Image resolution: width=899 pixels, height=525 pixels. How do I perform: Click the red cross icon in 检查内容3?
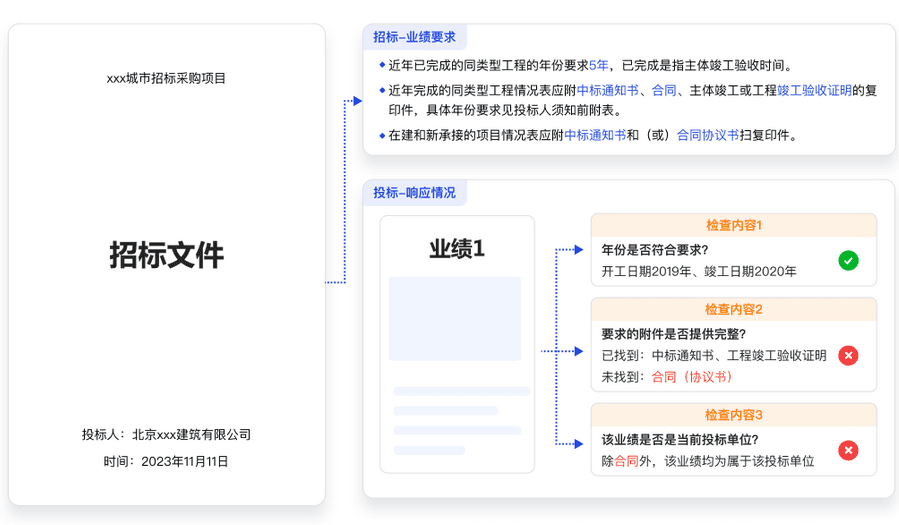click(848, 450)
